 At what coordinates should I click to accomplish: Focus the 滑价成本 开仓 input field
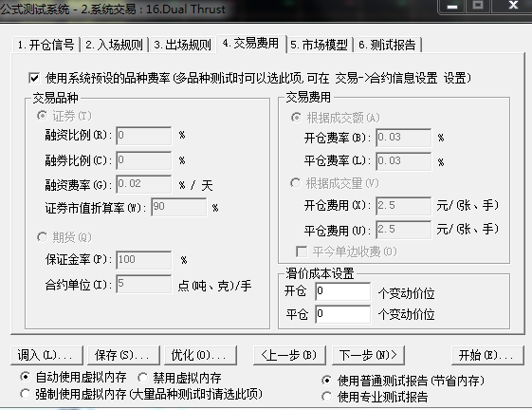click(342, 291)
